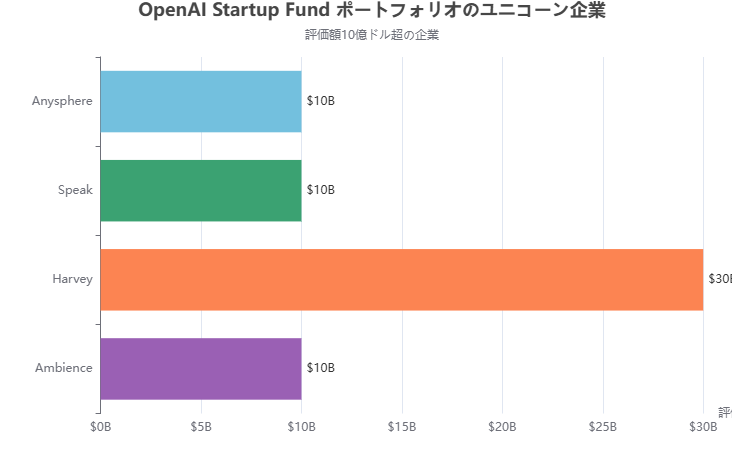Click the $10B value label beside Ambience bar
747x453 pixels.
coord(320,368)
